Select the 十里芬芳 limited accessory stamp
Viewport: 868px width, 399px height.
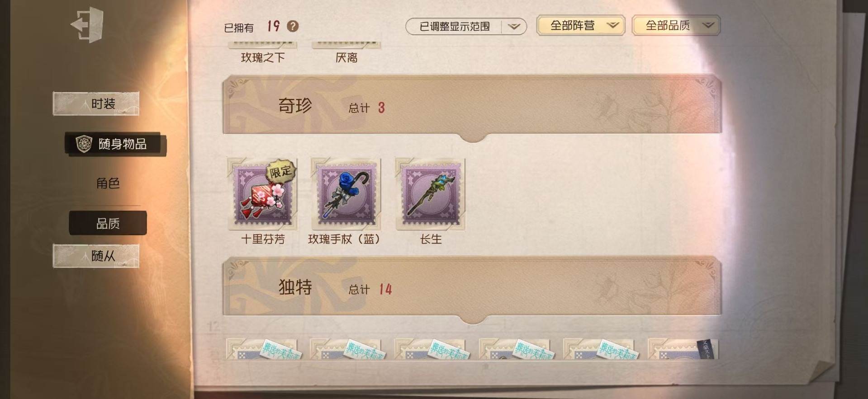pos(262,193)
